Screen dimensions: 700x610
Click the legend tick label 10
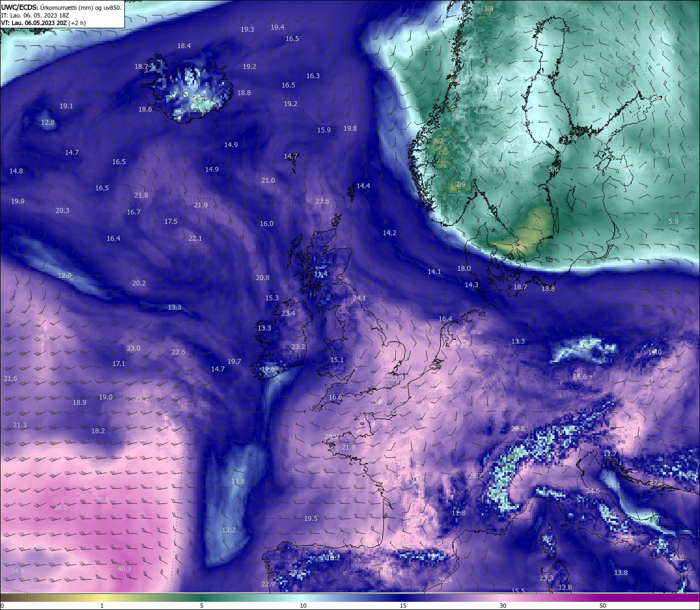[x=303, y=606]
